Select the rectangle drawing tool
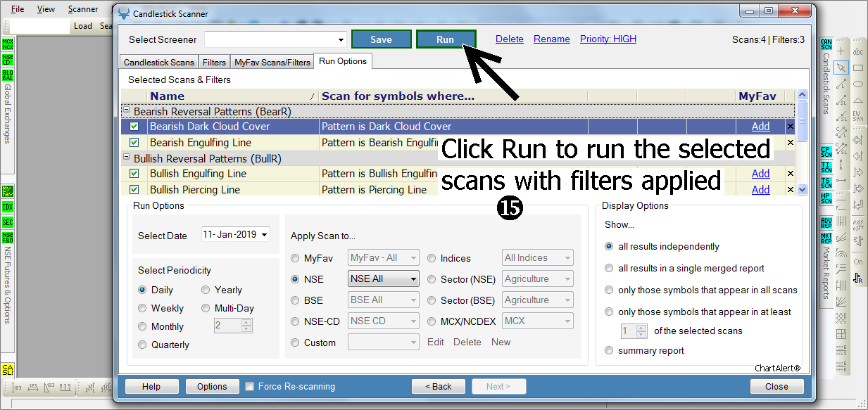 click(858, 68)
